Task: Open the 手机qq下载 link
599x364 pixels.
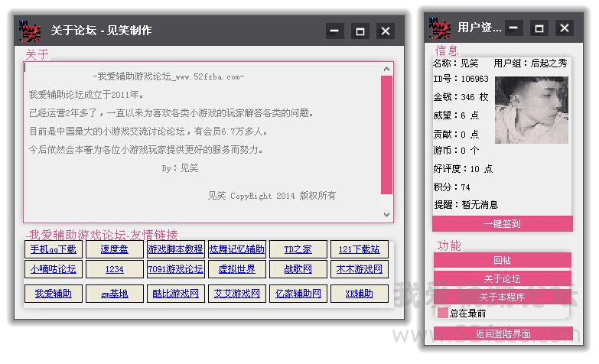Action: pos(54,249)
